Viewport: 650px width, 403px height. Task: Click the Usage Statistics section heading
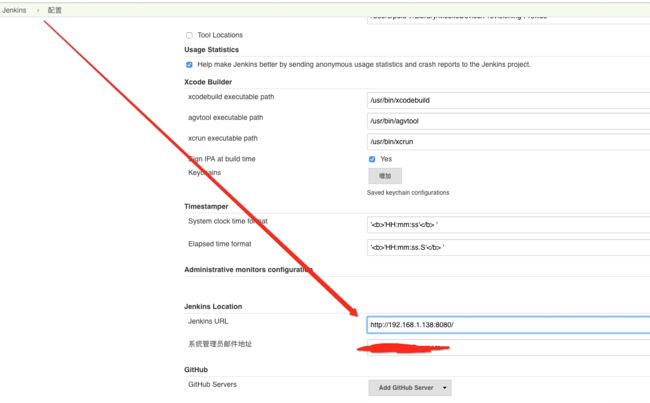[x=211, y=50]
